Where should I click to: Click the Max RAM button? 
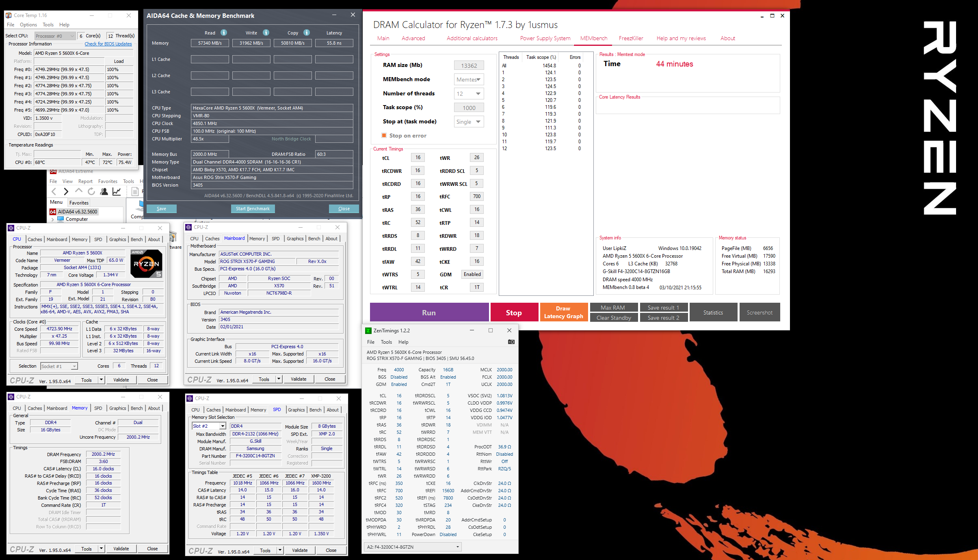click(613, 308)
